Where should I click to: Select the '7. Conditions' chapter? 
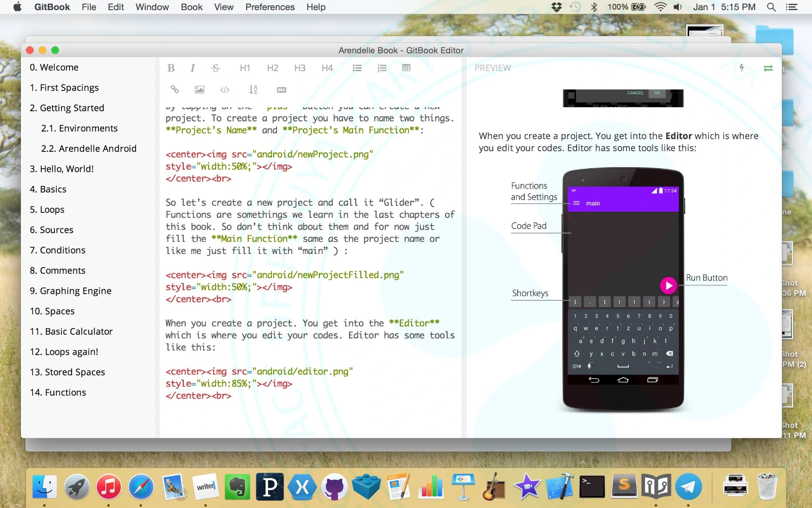[58, 250]
